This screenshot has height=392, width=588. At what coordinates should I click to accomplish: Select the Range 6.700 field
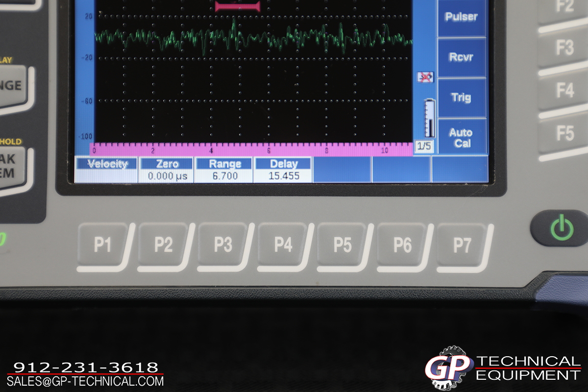225,170
